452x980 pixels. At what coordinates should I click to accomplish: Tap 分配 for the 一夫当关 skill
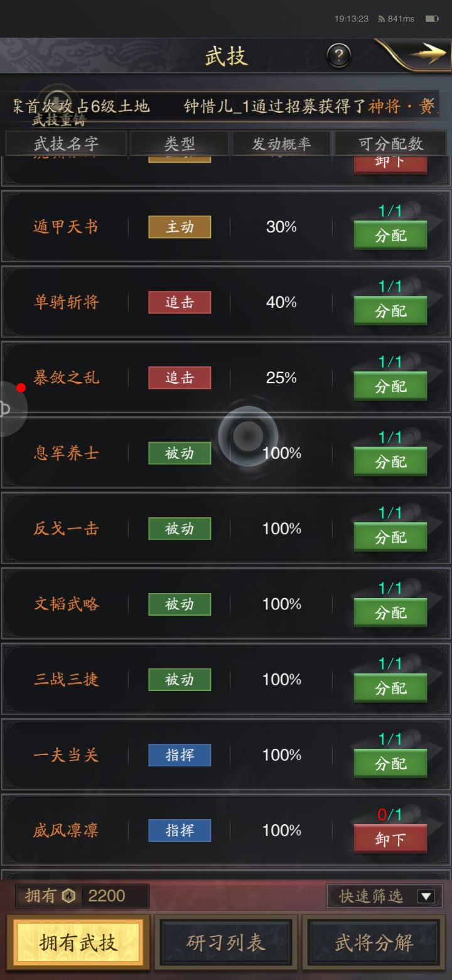pyautogui.click(x=390, y=763)
